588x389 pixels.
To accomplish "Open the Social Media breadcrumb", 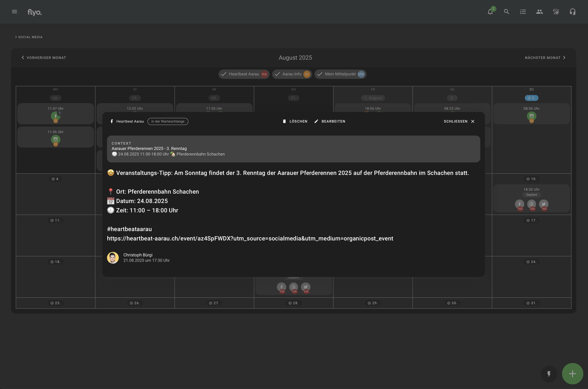I will [29, 37].
